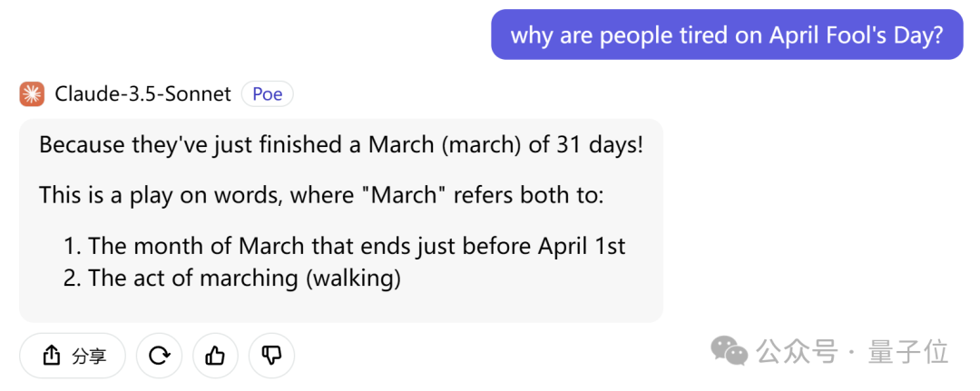The image size is (980, 391).
Task: Click the Claude orange starburst avatar icon
Action: tap(32, 94)
